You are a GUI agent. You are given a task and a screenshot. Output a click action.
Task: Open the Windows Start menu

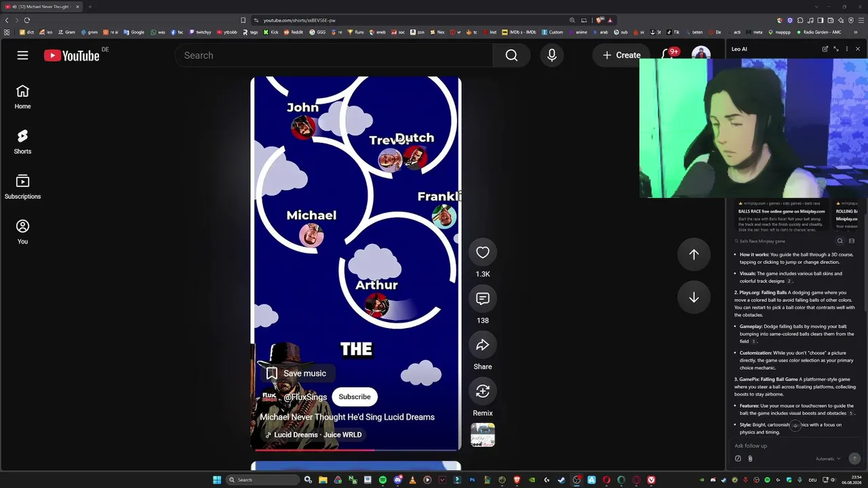(x=217, y=480)
